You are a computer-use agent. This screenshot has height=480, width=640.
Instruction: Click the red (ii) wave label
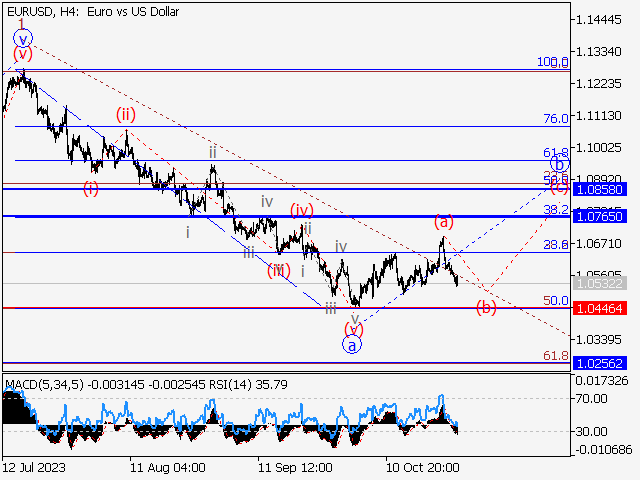(x=126, y=115)
